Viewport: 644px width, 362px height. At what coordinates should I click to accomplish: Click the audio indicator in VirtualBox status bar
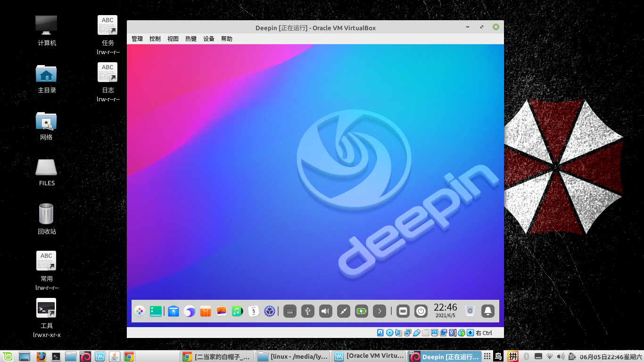[398, 333]
